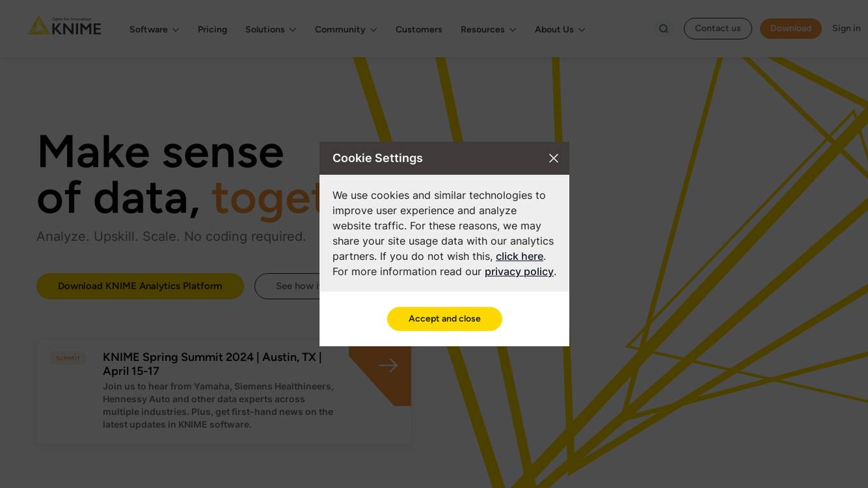The width and height of the screenshot is (868, 488).
Task: Click the arrow on the Spring Summit card
Action: [388, 365]
